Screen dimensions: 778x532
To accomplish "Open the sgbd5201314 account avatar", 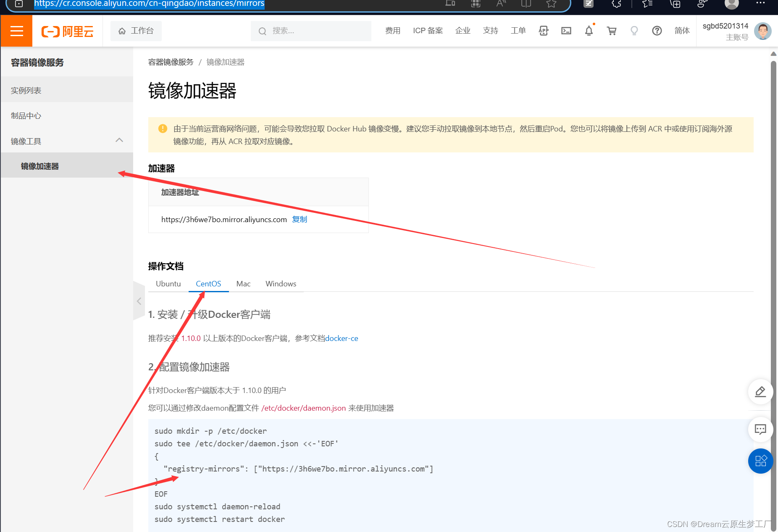I will (763, 31).
